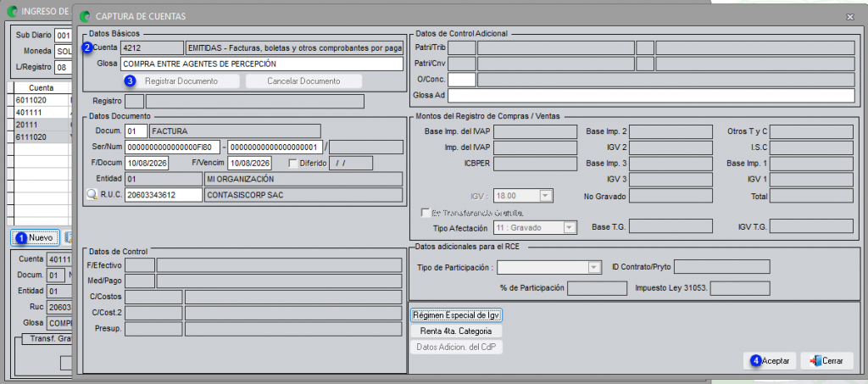Click the Diferido date field

coord(351,164)
